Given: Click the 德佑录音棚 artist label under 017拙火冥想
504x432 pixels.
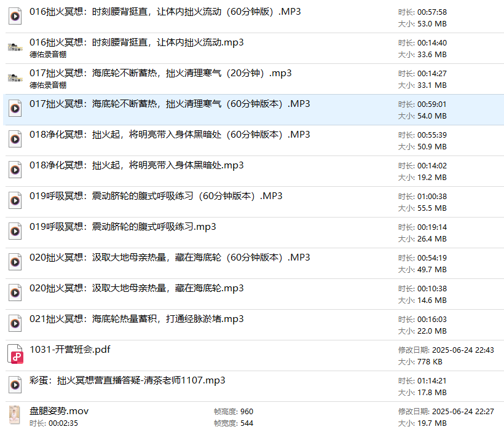Looking at the screenshot, I should point(48,85).
